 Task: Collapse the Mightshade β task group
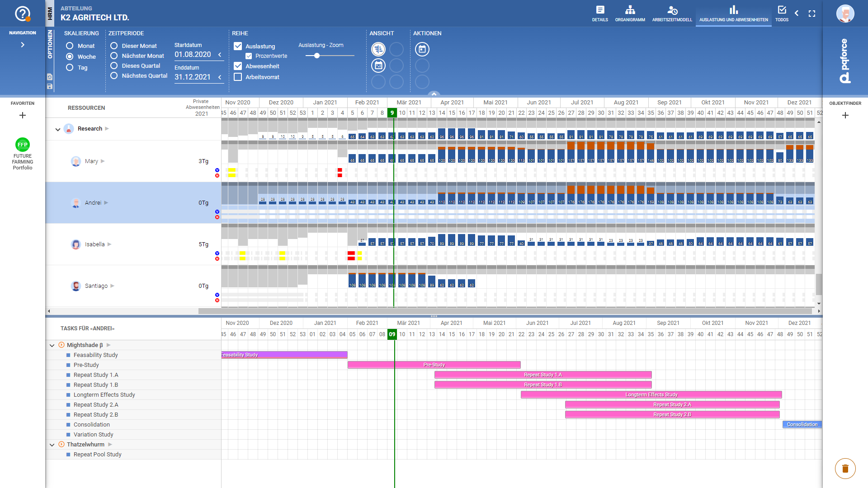52,345
